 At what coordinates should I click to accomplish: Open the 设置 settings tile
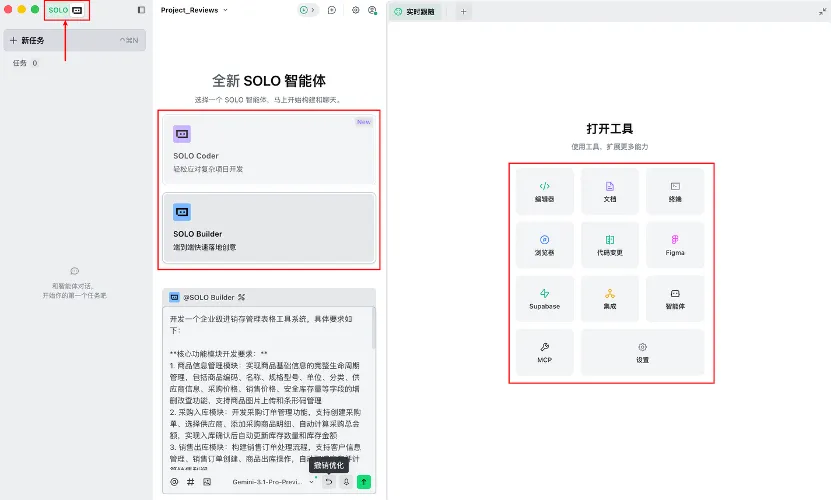(x=643, y=352)
